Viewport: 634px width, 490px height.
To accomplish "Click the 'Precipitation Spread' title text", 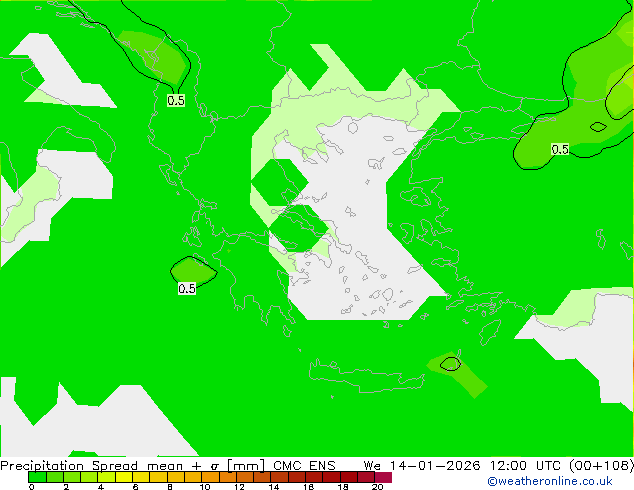I will tap(69, 465).
